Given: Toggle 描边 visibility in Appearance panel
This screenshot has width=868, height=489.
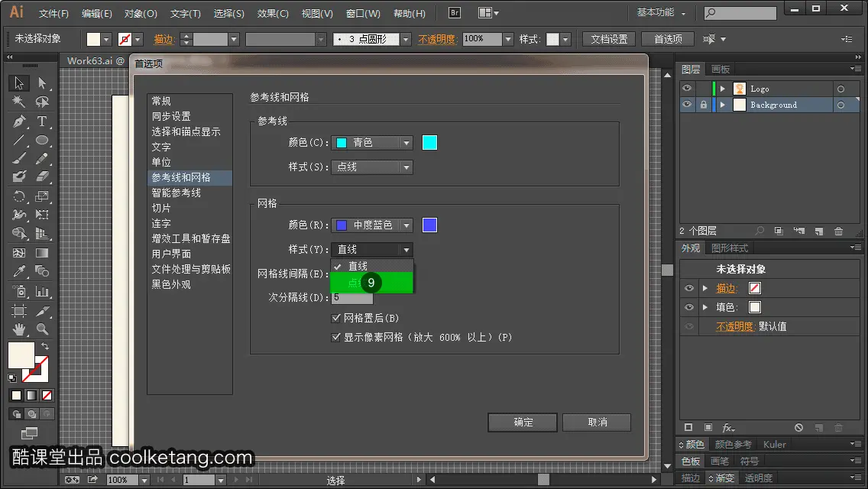Looking at the screenshot, I should pos(688,288).
